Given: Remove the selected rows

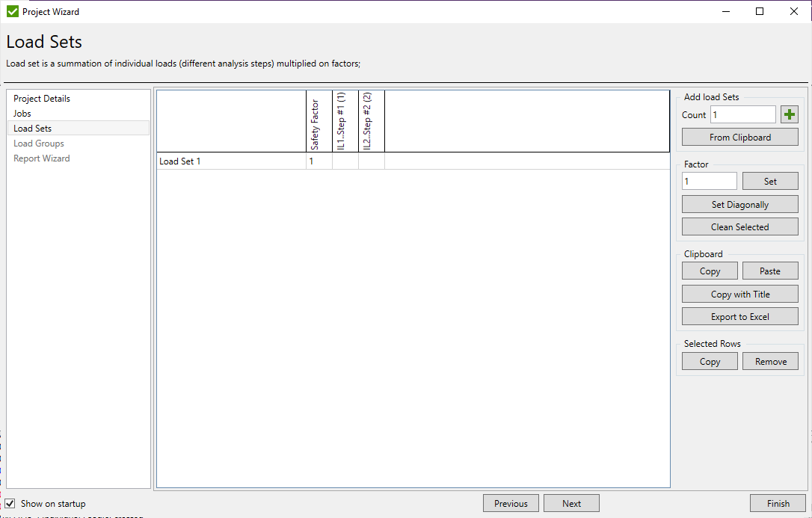Looking at the screenshot, I should [x=770, y=361].
